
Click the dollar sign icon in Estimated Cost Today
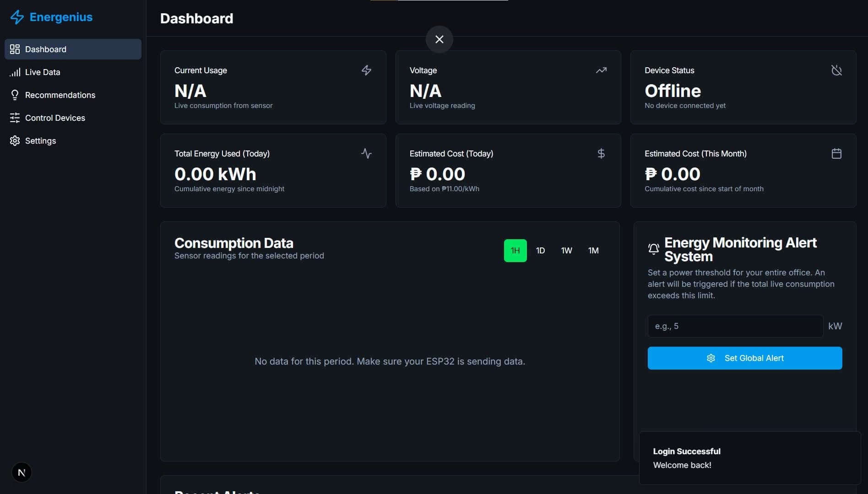point(601,153)
